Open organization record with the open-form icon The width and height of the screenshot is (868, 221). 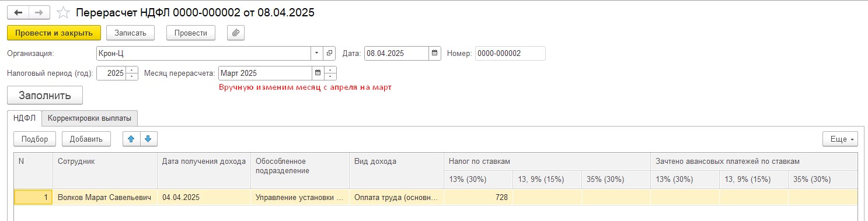click(330, 54)
